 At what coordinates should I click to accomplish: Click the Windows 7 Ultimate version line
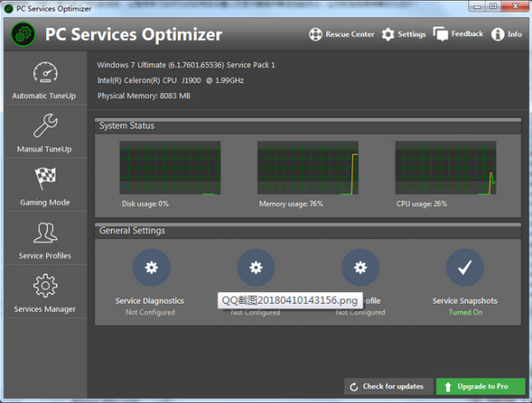pyautogui.click(x=186, y=65)
